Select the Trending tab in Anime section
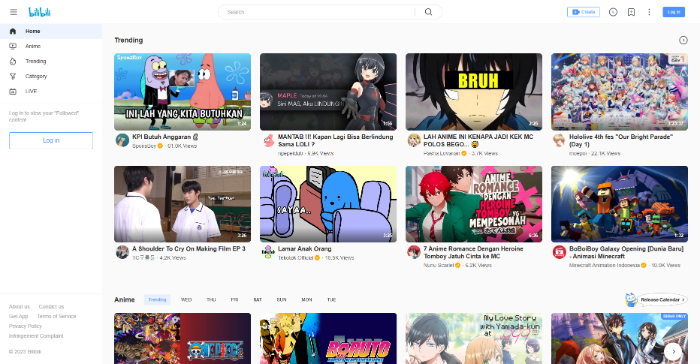Screen dimensions: 700x364 click(x=157, y=300)
